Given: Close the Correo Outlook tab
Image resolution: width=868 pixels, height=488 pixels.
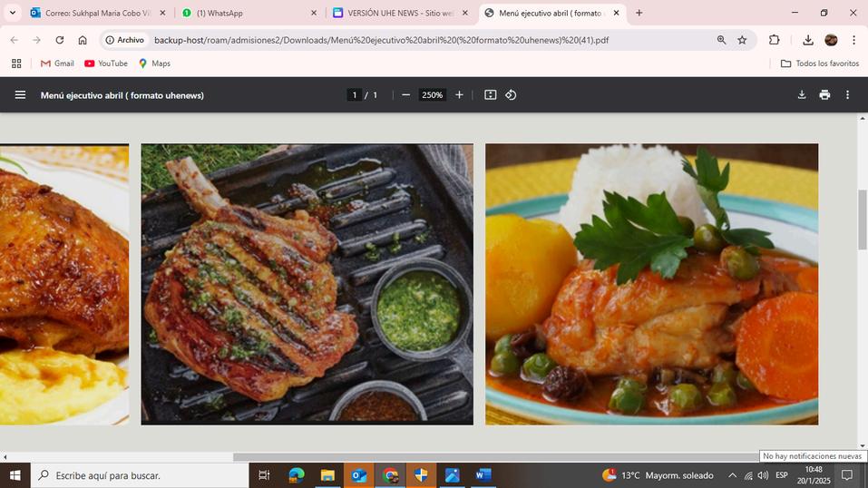Looking at the screenshot, I should pyautogui.click(x=162, y=13).
